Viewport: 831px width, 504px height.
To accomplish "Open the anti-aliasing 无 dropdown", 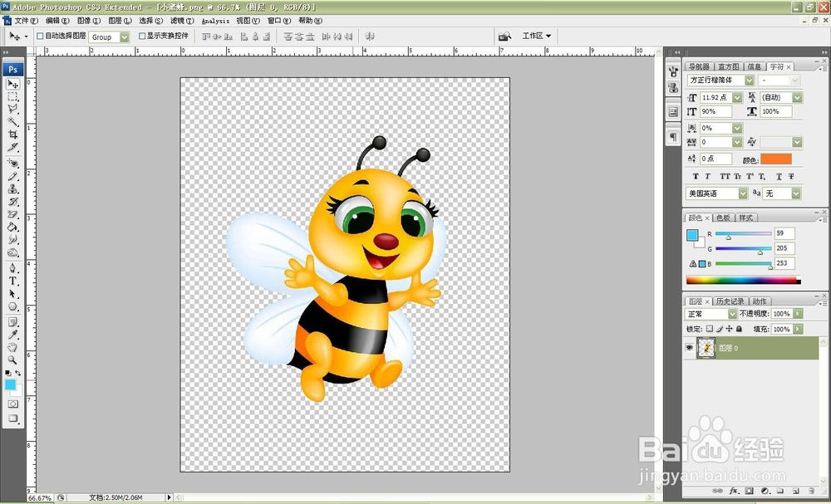I will 795,193.
